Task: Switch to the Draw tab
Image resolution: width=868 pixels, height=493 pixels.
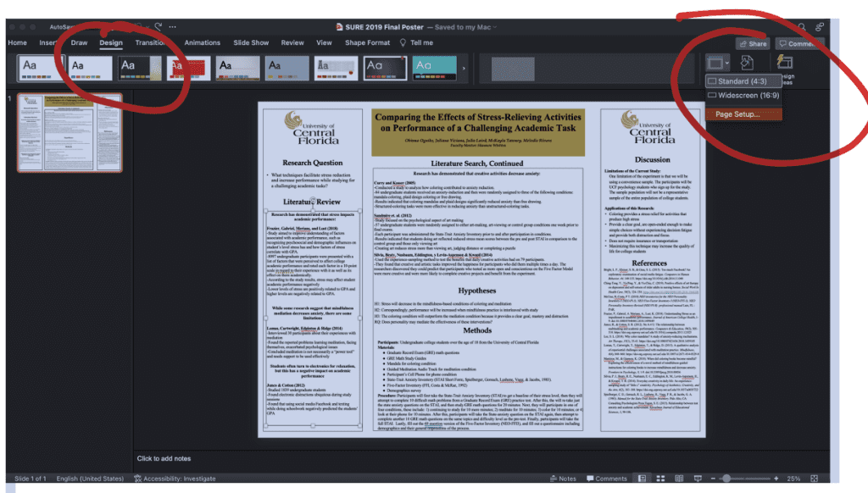Action: coord(79,42)
